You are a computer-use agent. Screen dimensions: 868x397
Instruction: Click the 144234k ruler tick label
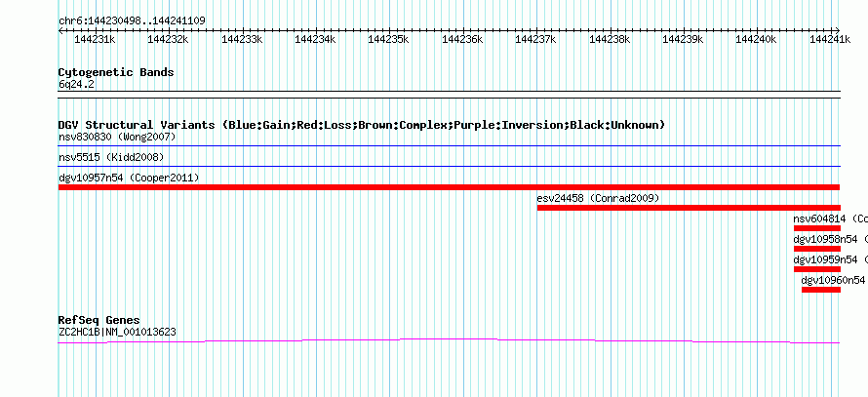point(316,39)
